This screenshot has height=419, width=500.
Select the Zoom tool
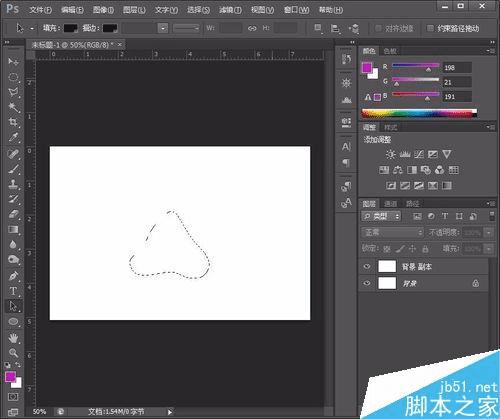(x=13, y=353)
